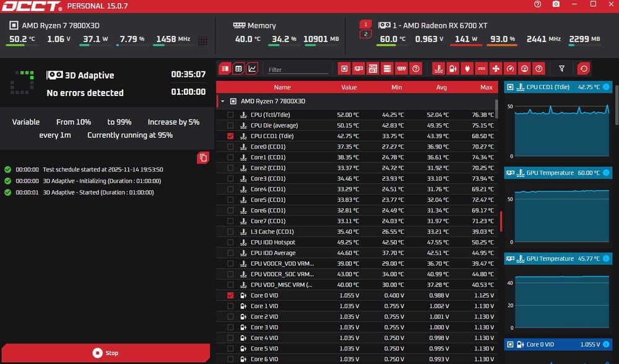Click the 'Currently running at 95%' text
Viewport: 619px width, 364px height.
[x=130, y=135]
